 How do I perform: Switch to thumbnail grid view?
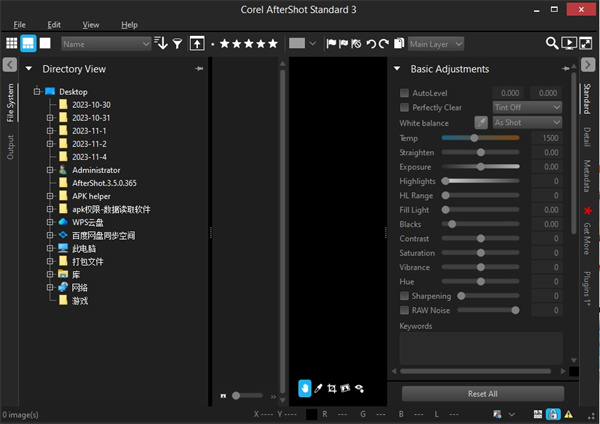coord(11,43)
